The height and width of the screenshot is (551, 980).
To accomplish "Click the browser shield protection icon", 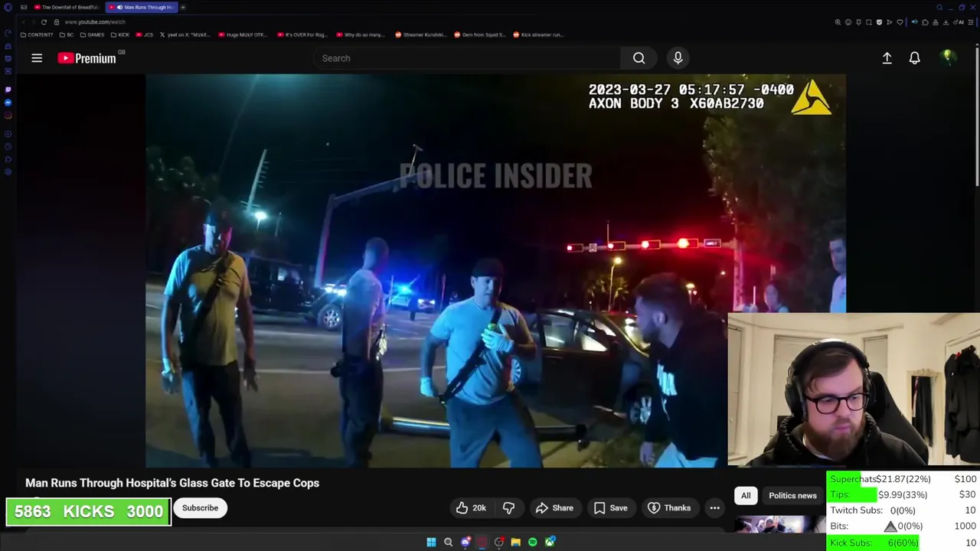I will click(x=879, y=22).
